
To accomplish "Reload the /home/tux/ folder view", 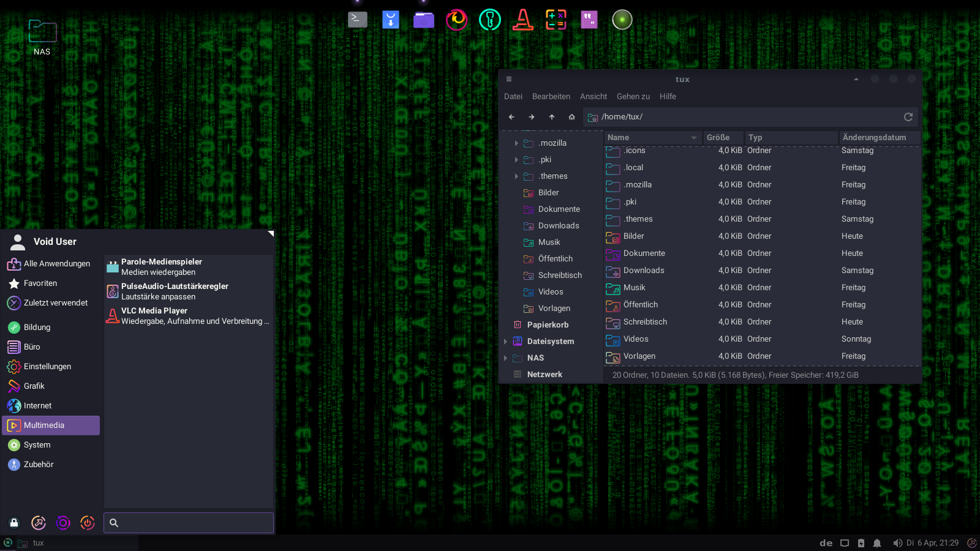I will (x=908, y=117).
